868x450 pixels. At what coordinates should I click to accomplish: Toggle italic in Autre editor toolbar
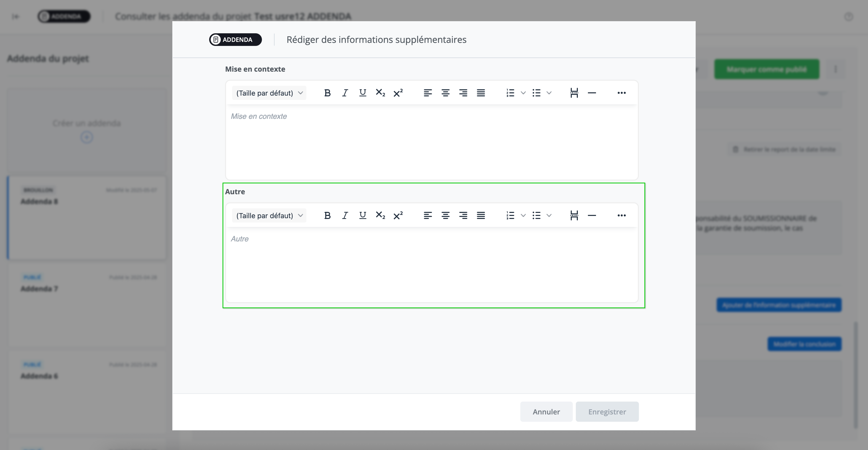[x=345, y=216]
